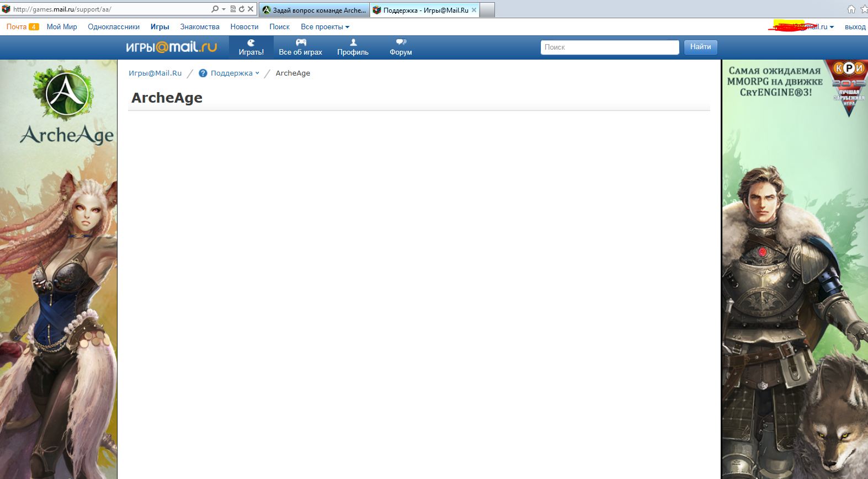Open a new blank browser tab
Image resolution: width=868 pixels, height=479 pixels.
[x=487, y=10]
